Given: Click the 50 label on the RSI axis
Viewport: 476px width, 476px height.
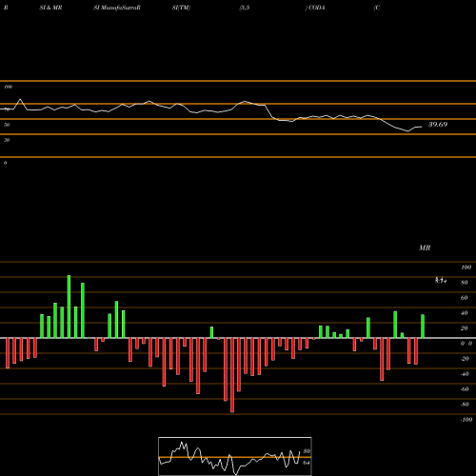Looking at the screenshot, I should tap(7, 125).
